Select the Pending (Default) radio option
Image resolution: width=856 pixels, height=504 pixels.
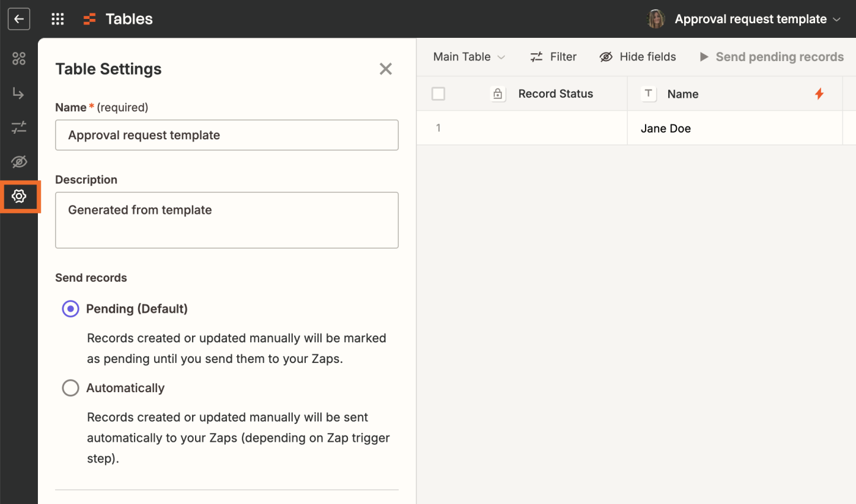coord(71,309)
